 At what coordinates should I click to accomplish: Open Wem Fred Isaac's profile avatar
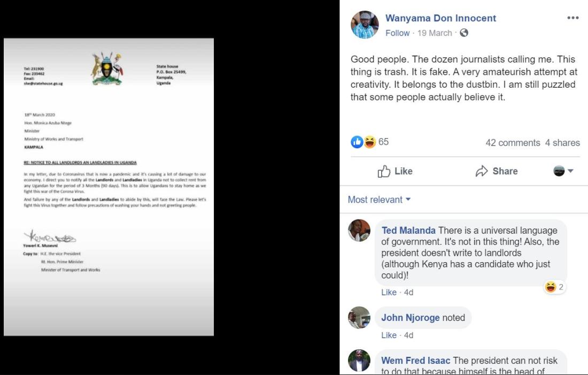[x=359, y=361]
